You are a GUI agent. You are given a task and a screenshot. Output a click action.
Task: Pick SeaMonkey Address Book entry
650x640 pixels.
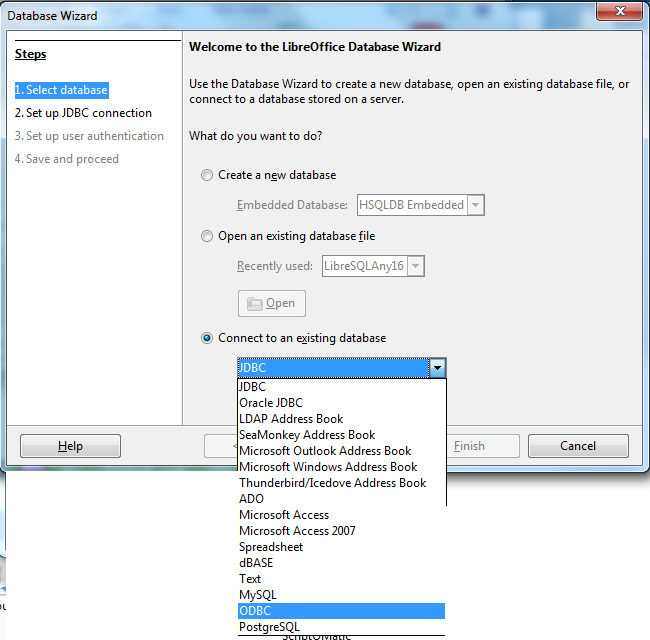[x=342, y=435]
